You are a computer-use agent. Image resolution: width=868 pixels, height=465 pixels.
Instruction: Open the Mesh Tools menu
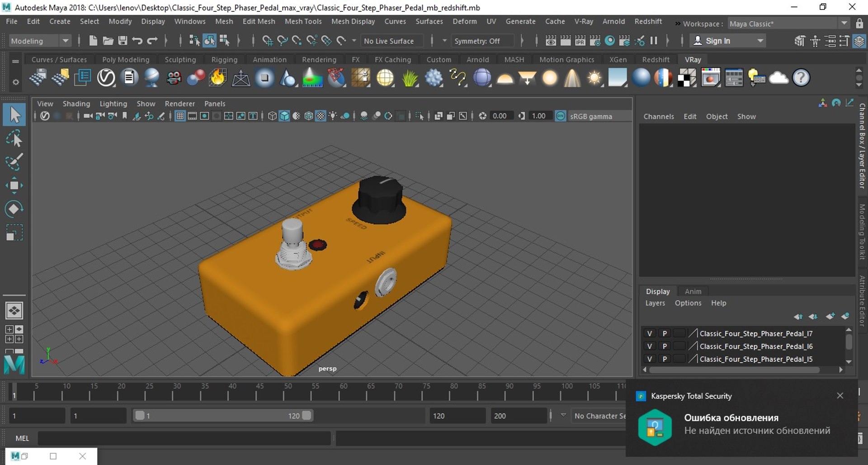point(303,21)
